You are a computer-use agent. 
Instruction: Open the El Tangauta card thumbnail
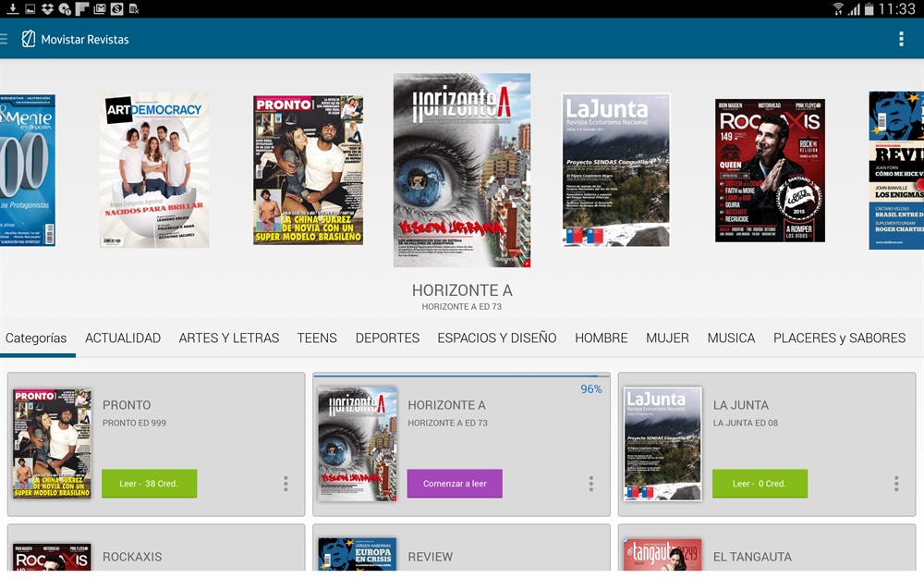(x=663, y=554)
